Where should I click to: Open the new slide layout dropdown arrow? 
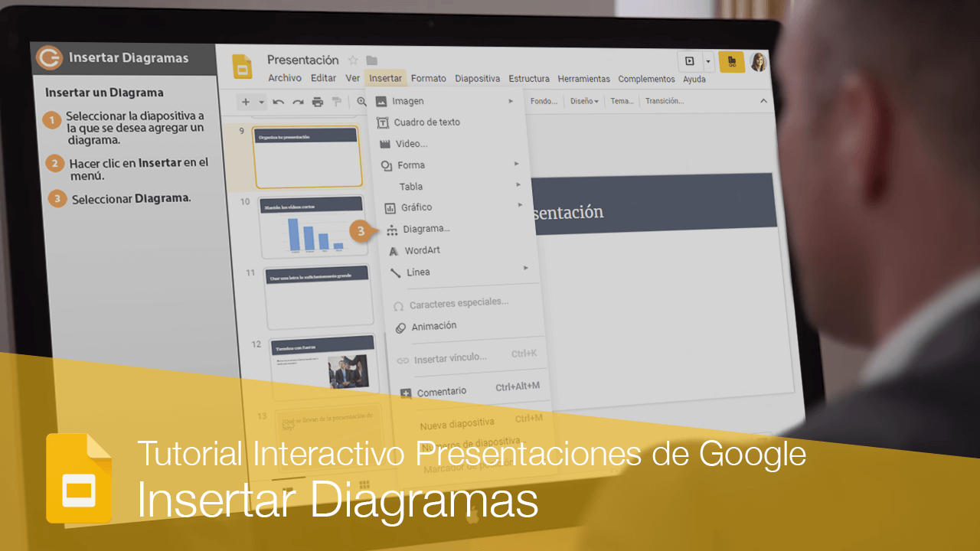[261, 102]
